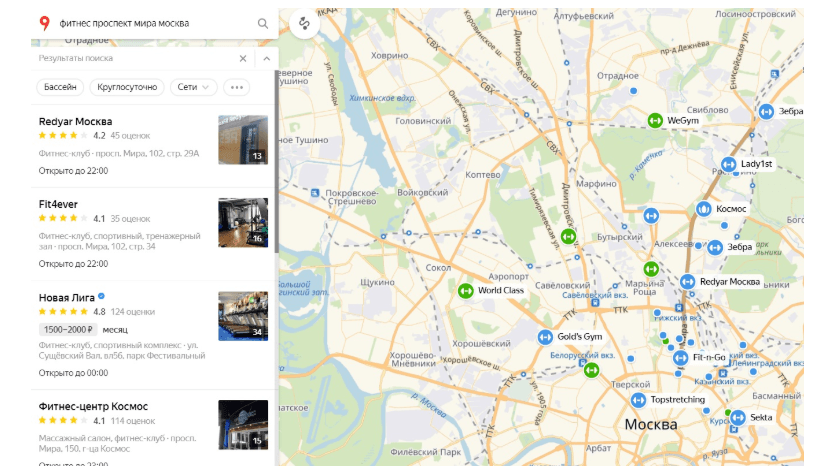The height and width of the screenshot is (469, 813).
Task: Select the Gold's Gym map marker
Action: 545,337
